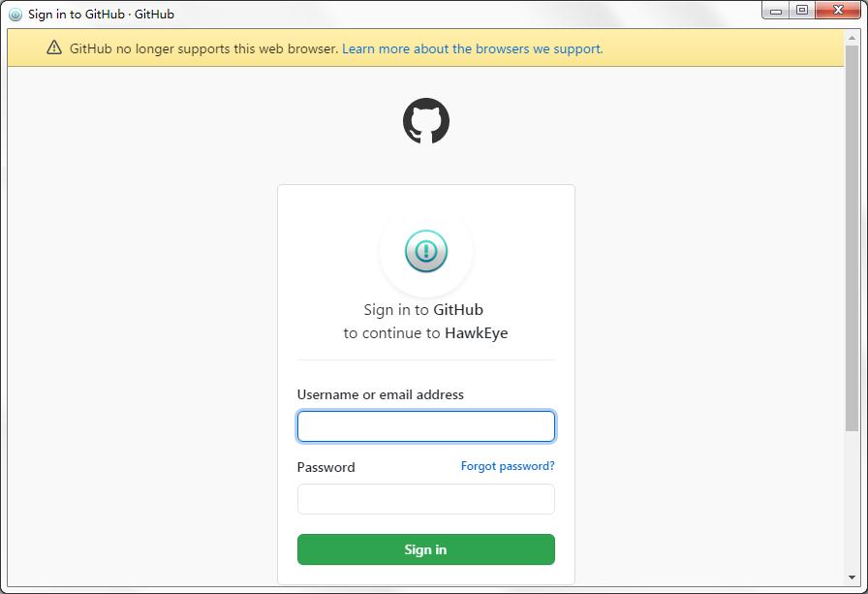Focus the Username or email address field
This screenshot has height=594, width=868.
426,426
